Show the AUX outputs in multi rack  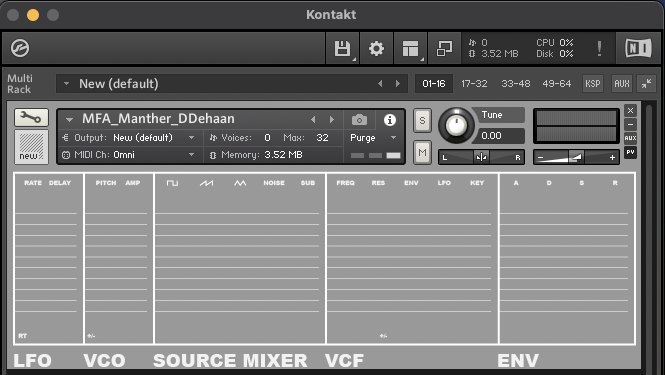(622, 84)
